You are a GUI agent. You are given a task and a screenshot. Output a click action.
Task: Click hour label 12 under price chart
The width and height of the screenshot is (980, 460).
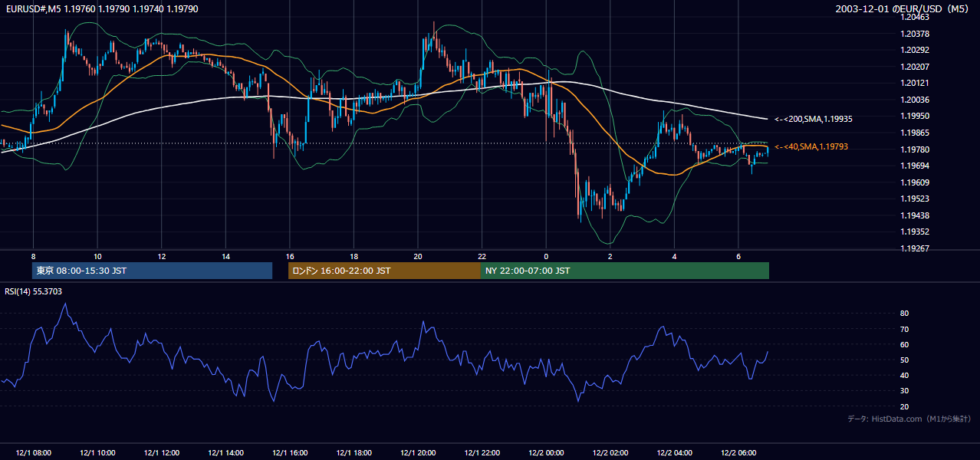[x=162, y=256]
